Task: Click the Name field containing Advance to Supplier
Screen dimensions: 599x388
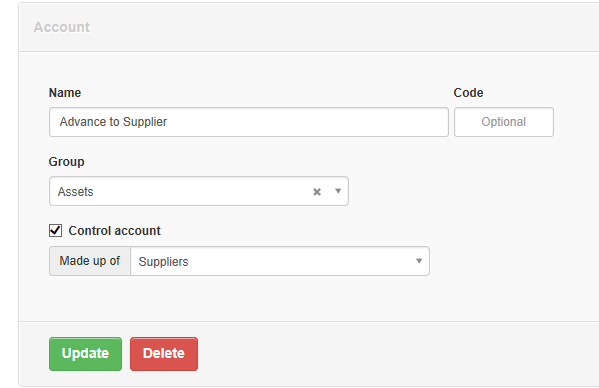Action: [x=249, y=122]
